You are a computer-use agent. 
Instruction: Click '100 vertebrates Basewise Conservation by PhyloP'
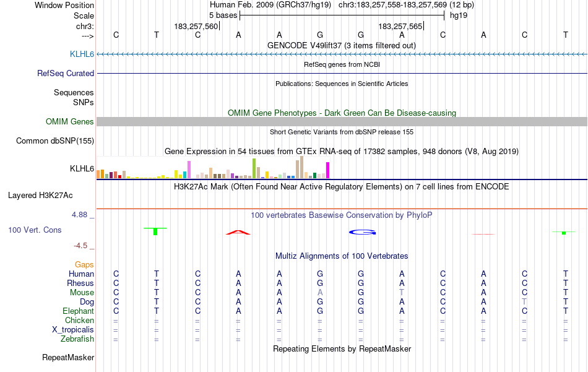click(x=342, y=215)
